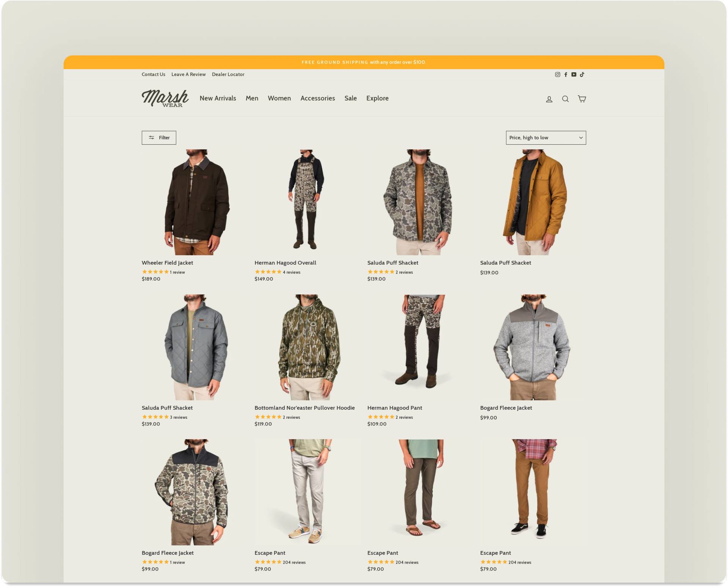Click the Women navigation menu item
The image size is (728, 587).
278,98
